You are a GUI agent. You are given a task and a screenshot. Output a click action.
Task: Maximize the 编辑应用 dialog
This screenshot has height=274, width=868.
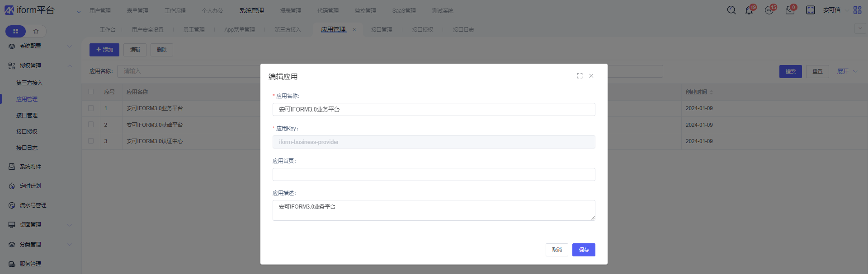coord(580,76)
